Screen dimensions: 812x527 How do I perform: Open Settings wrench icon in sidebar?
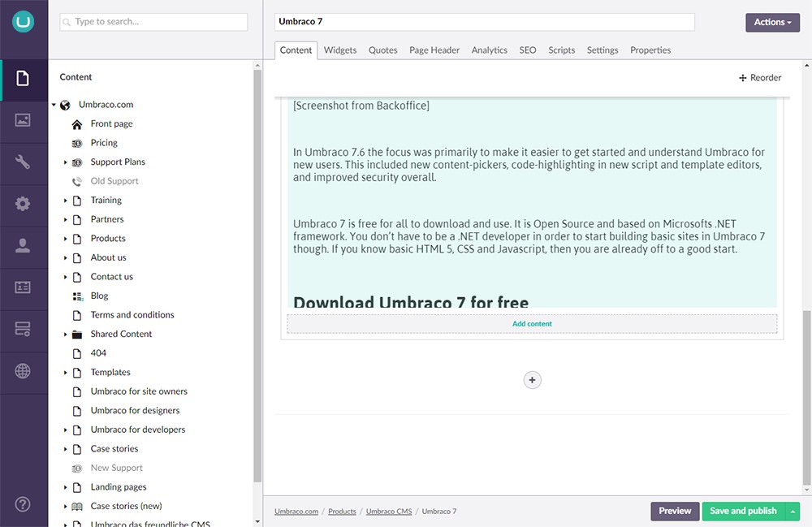click(x=23, y=162)
